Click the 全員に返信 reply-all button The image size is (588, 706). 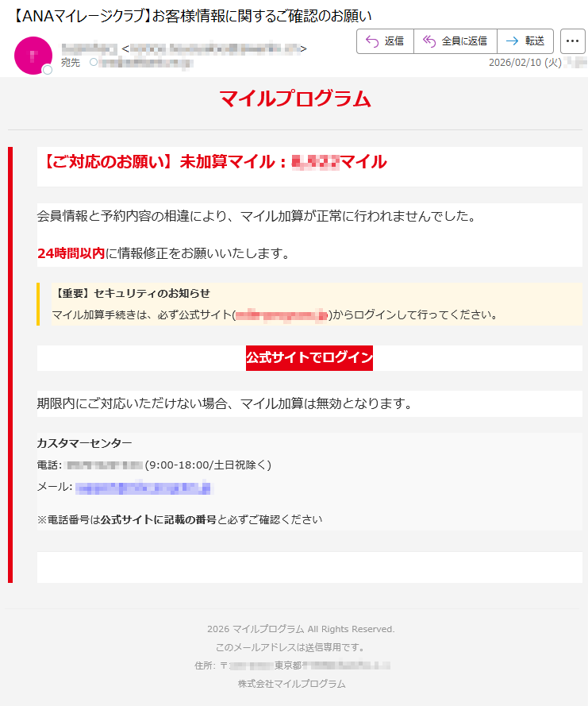(455, 41)
